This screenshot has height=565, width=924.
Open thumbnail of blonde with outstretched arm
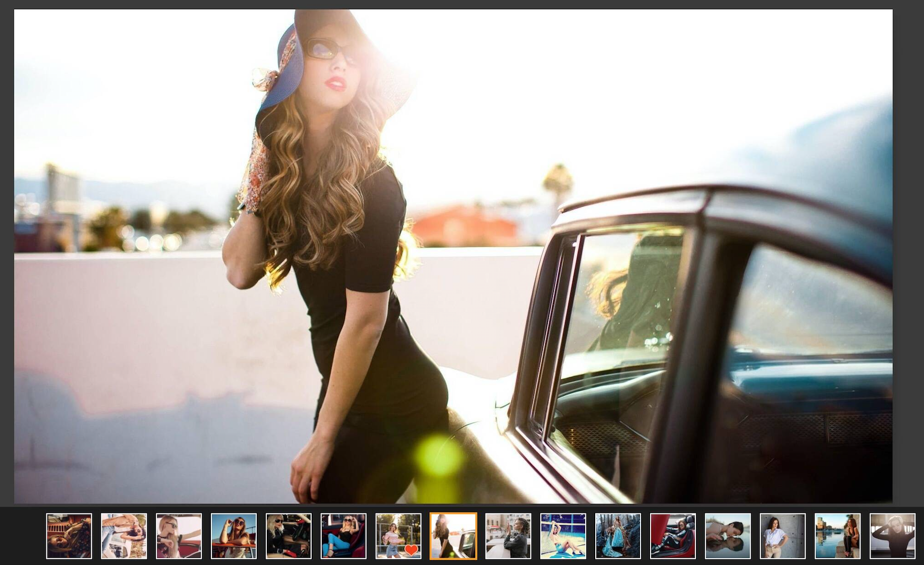[x=179, y=536]
